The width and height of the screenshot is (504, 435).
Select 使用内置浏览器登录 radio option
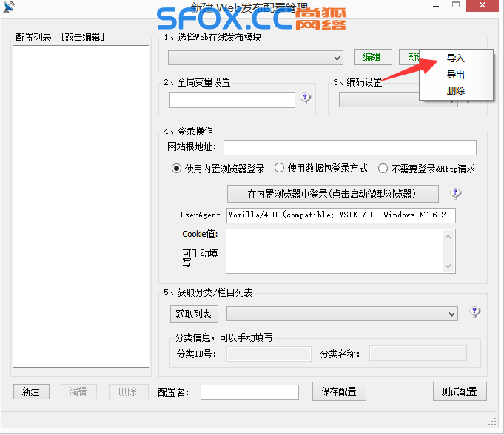click(x=177, y=168)
